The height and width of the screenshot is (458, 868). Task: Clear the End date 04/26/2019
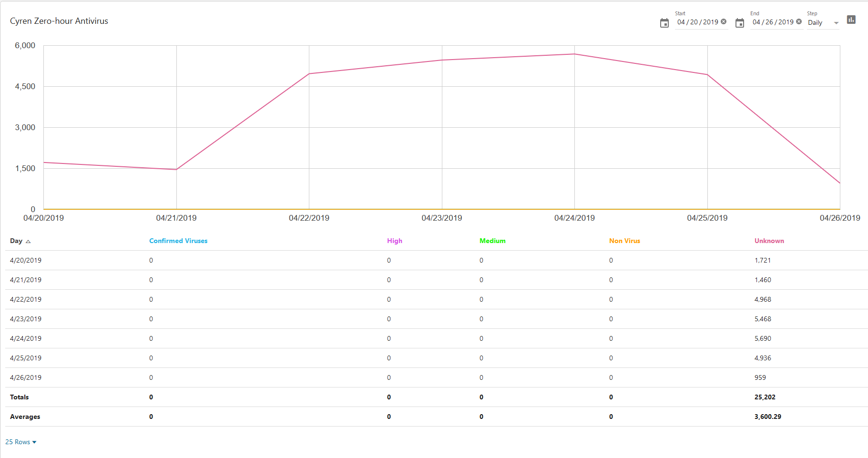click(x=799, y=21)
